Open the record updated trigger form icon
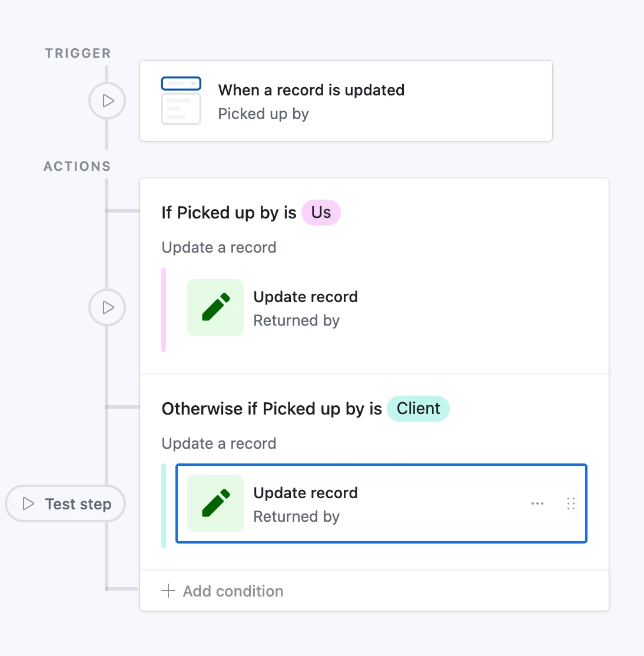 (181, 101)
